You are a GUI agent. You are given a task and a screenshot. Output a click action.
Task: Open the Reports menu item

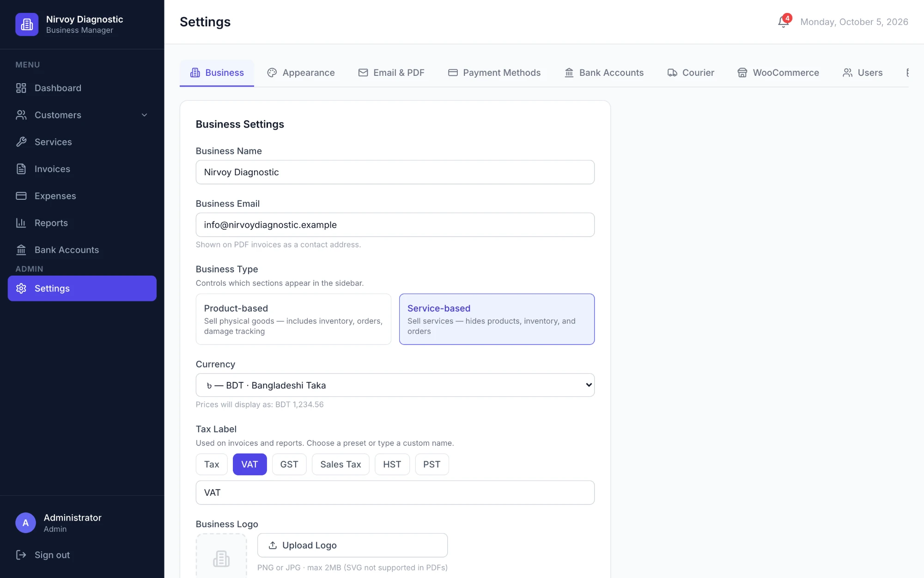point(82,223)
